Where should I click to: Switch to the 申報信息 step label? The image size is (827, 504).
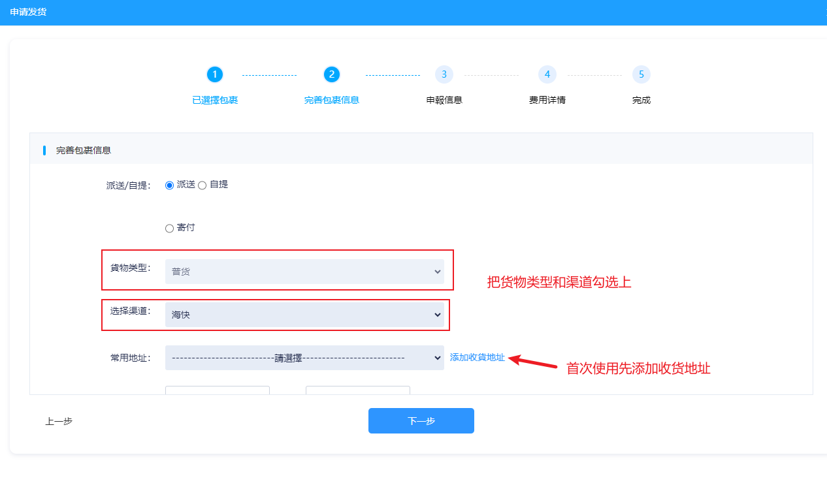click(x=444, y=101)
